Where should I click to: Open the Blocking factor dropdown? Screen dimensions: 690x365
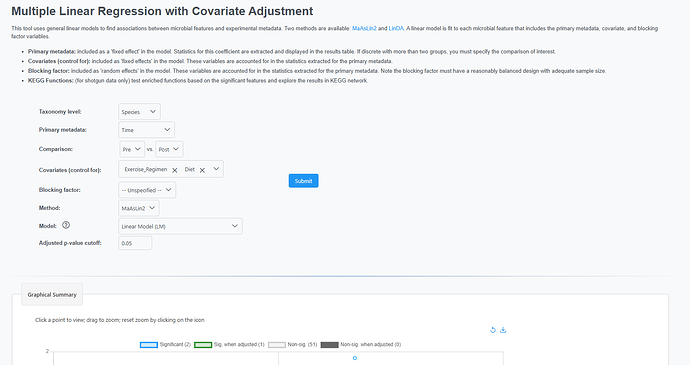coord(147,190)
